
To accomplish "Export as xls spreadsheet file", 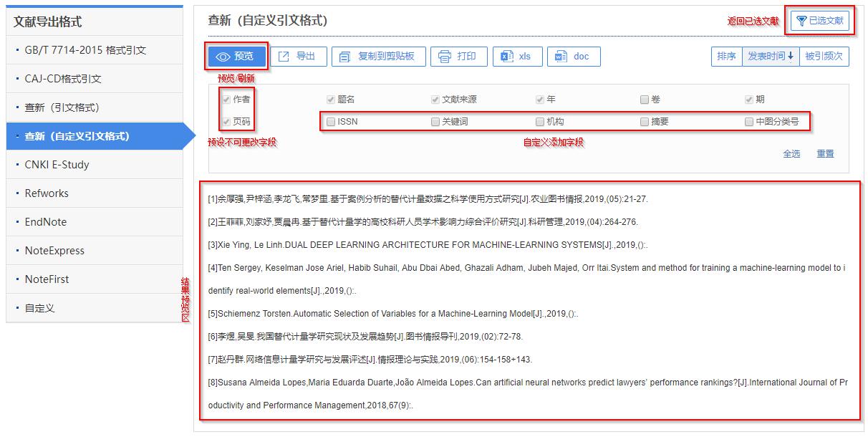I will [516, 57].
